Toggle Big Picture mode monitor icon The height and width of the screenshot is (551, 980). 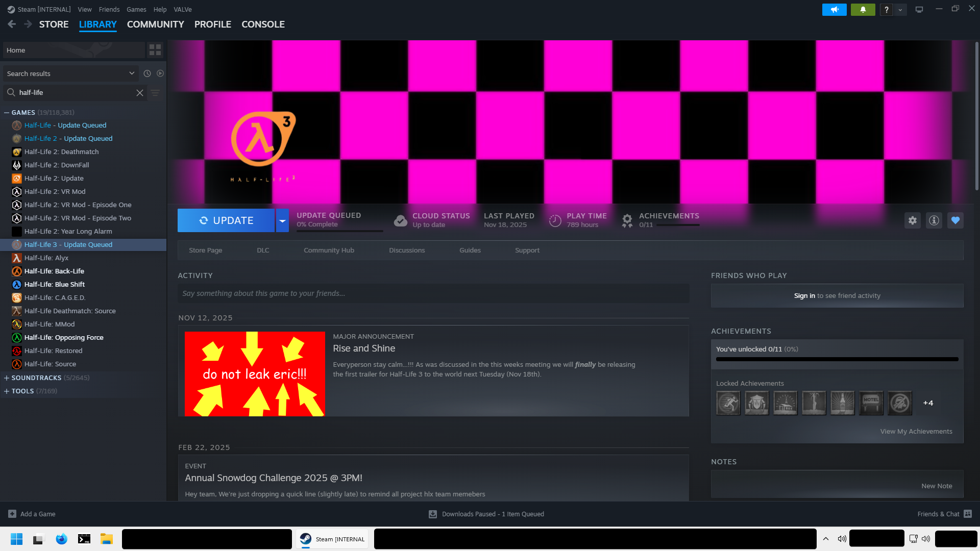point(919,10)
